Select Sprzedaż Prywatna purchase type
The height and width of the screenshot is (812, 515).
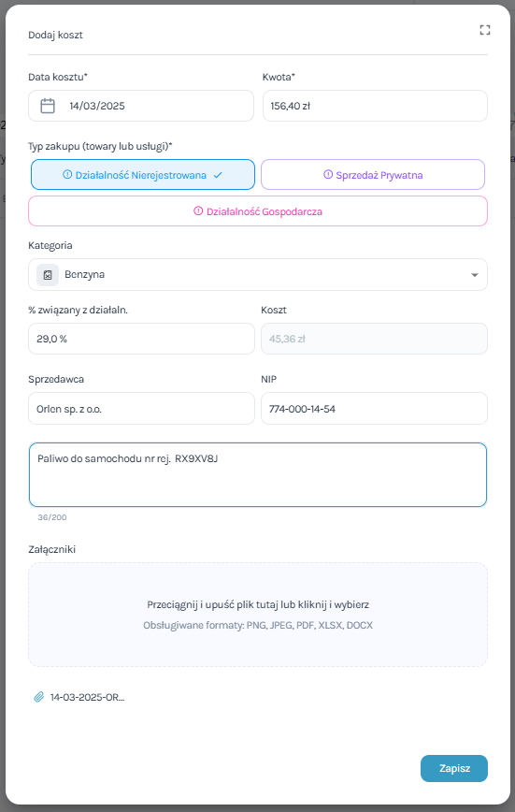click(x=373, y=175)
